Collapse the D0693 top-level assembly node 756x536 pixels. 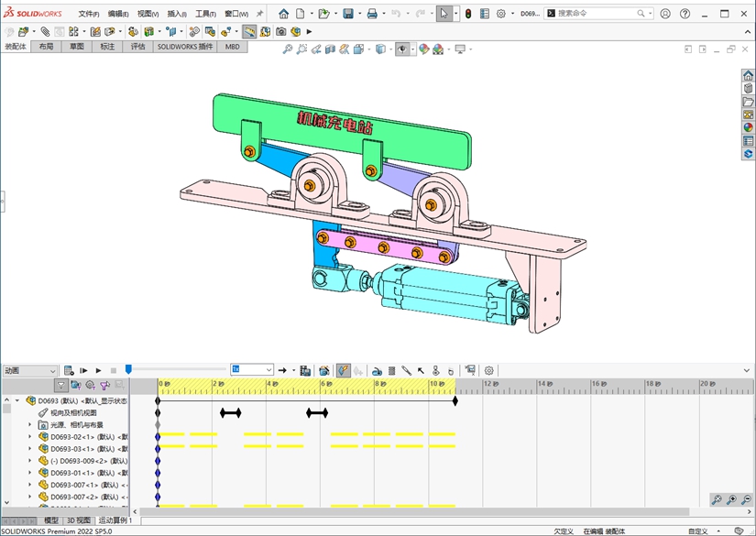(x=17, y=400)
